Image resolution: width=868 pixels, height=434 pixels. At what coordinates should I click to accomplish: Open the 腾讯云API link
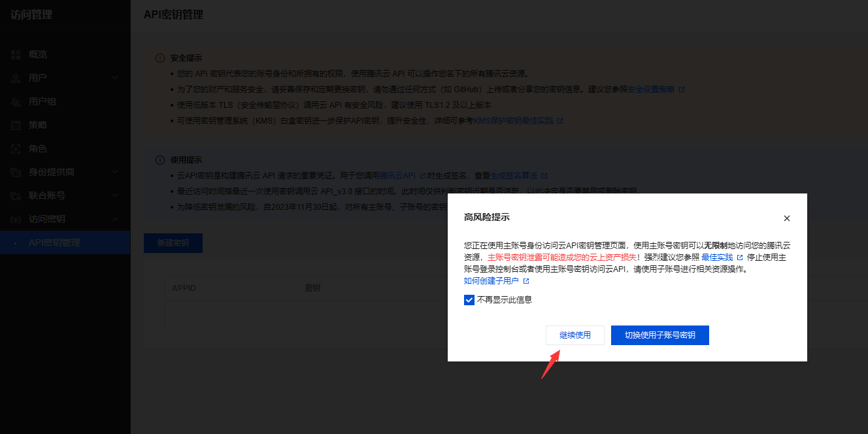397,176
